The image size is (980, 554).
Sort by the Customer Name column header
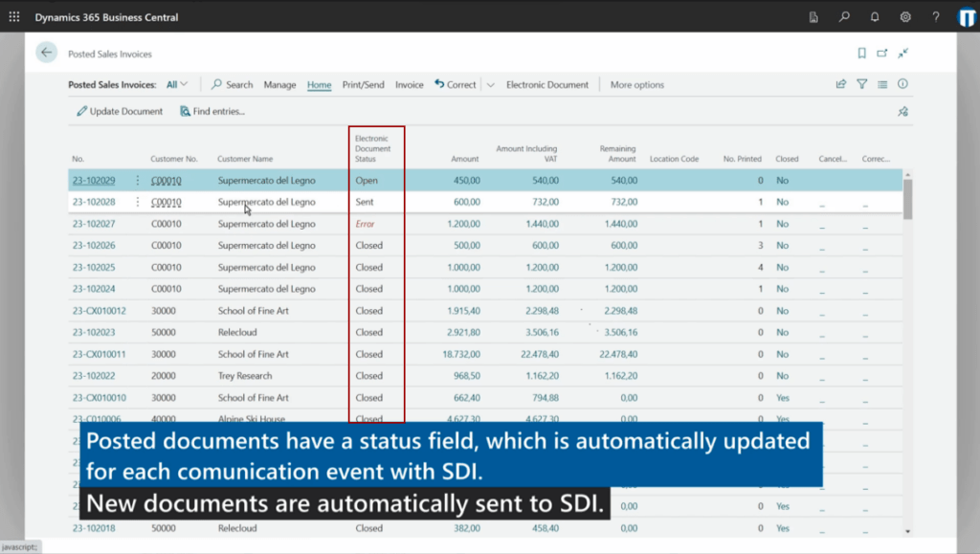(x=244, y=159)
